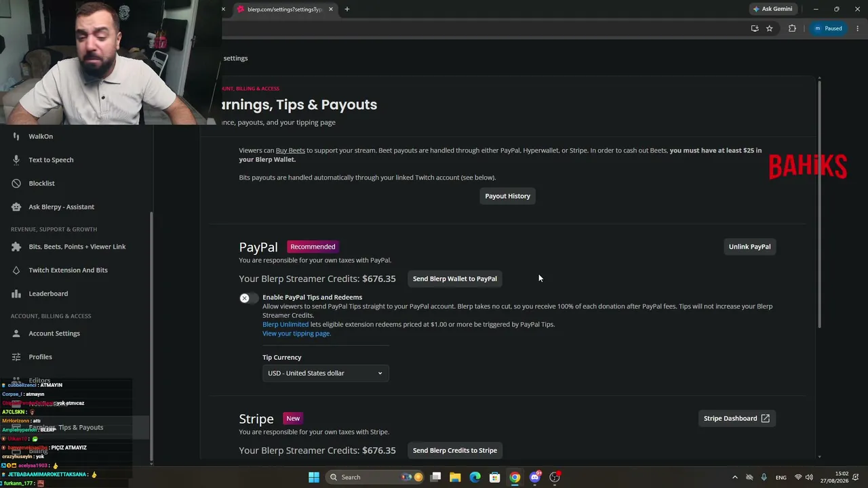Click the Leaderboard bar-chart icon
This screenshot has width=868, height=488.
[16, 293]
